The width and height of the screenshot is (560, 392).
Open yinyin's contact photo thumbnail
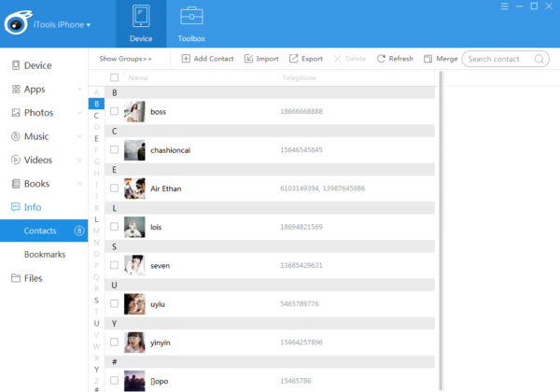[x=134, y=343]
